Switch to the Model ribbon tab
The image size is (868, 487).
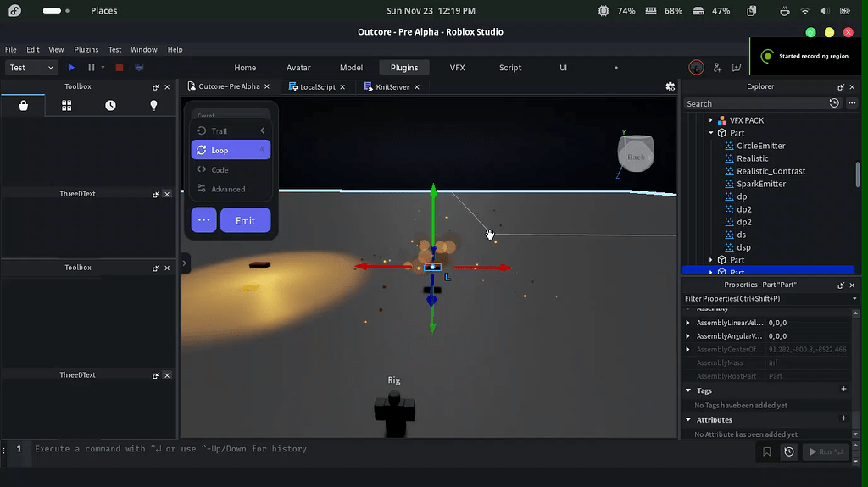351,68
